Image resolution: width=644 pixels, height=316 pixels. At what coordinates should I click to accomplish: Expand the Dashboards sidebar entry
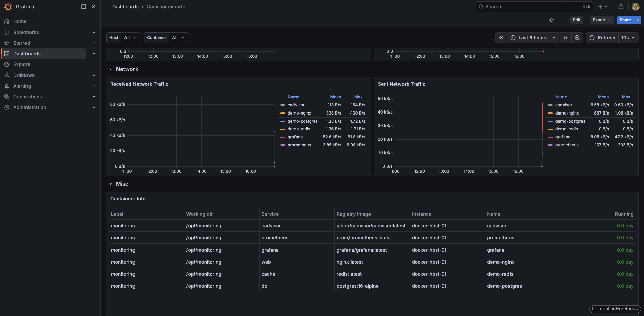(x=94, y=54)
